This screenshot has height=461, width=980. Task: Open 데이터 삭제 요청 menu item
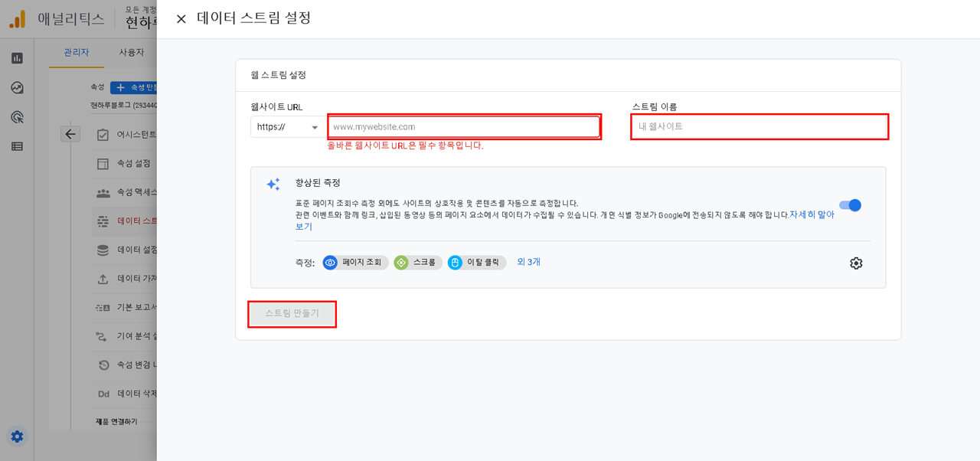(x=125, y=394)
